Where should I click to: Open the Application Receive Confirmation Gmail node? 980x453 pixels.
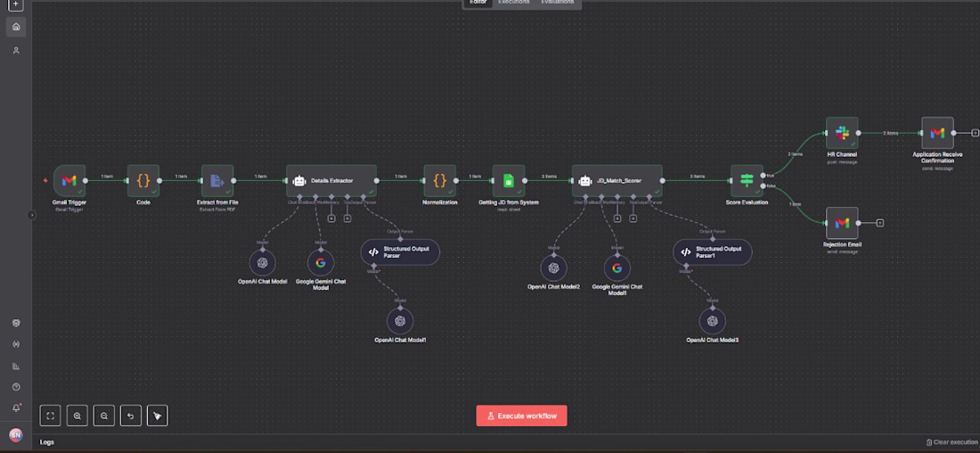click(x=937, y=133)
